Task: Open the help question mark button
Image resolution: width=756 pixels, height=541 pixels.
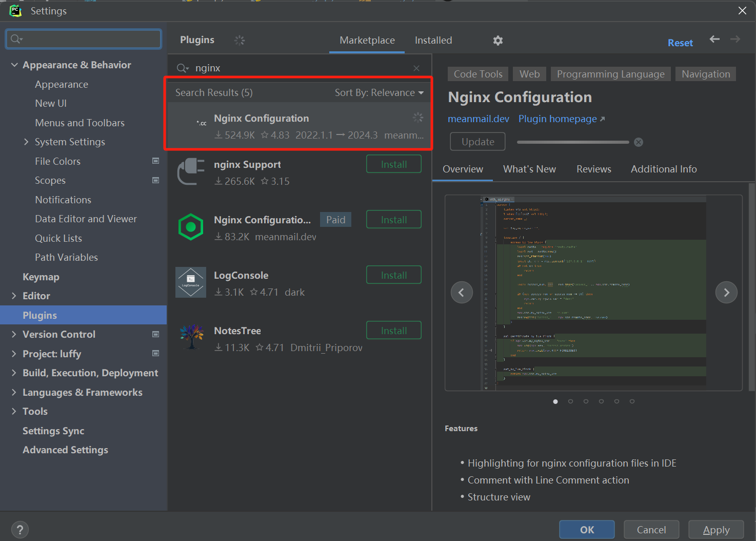Action: point(20,530)
